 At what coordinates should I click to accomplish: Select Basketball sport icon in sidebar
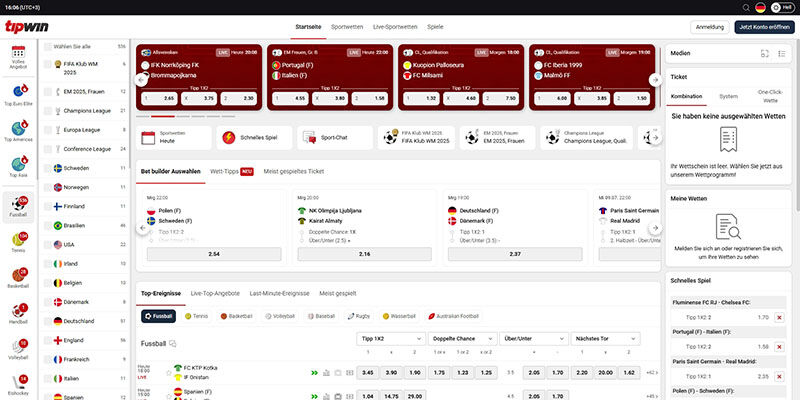(18, 278)
